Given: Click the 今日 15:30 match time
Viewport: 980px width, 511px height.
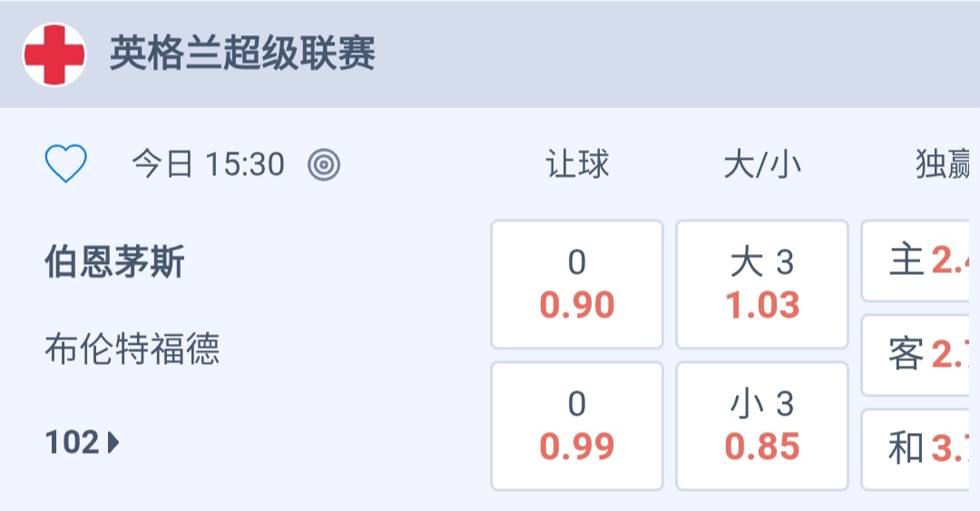Looking at the screenshot, I should point(208,164).
